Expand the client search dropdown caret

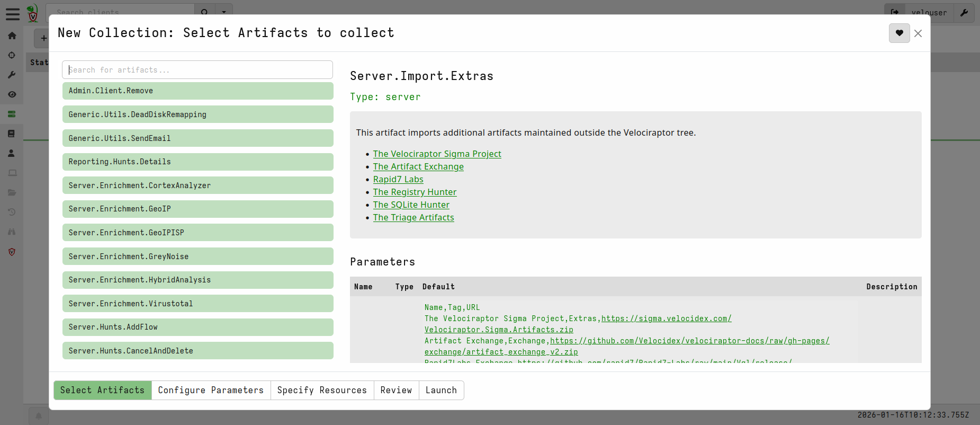pyautogui.click(x=224, y=12)
